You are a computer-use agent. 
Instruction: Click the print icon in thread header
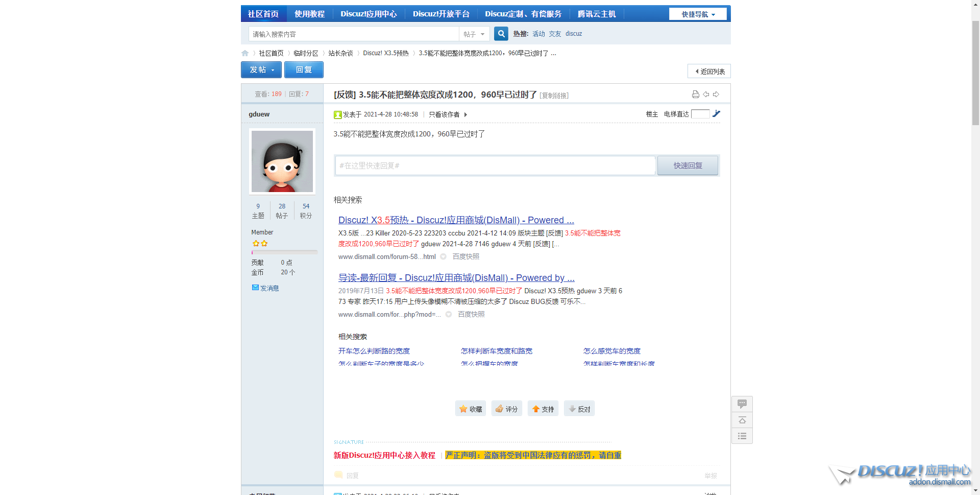[x=695, y=95]
